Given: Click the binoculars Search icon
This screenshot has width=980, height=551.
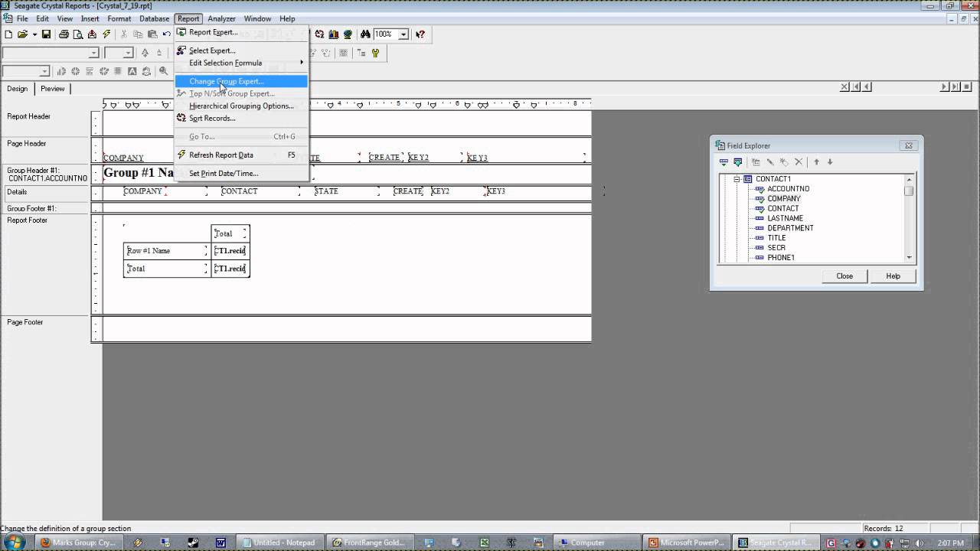Looking at the screenshot, I should [x=365, y=34].
